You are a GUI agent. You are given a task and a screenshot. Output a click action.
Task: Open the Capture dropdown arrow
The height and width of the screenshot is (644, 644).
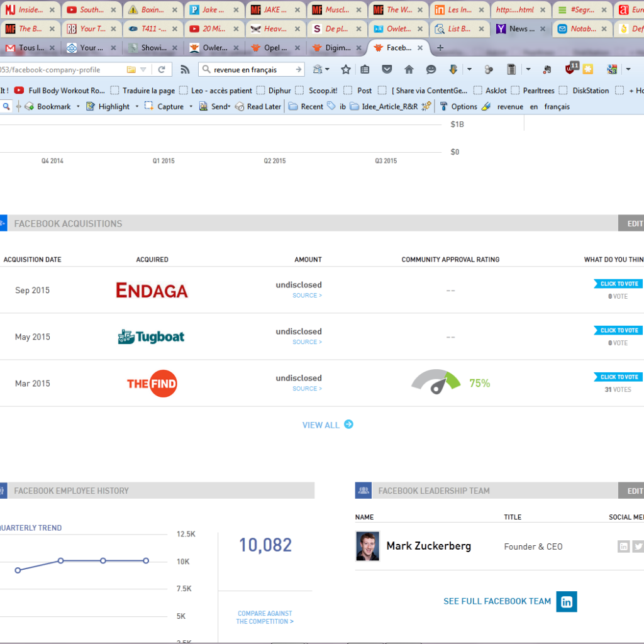(x=191, y=106)
